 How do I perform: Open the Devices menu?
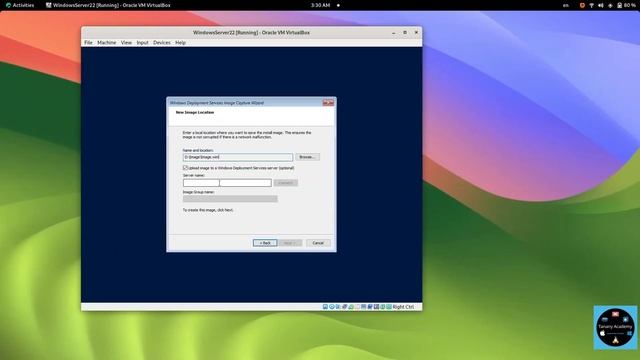[162, 42]
